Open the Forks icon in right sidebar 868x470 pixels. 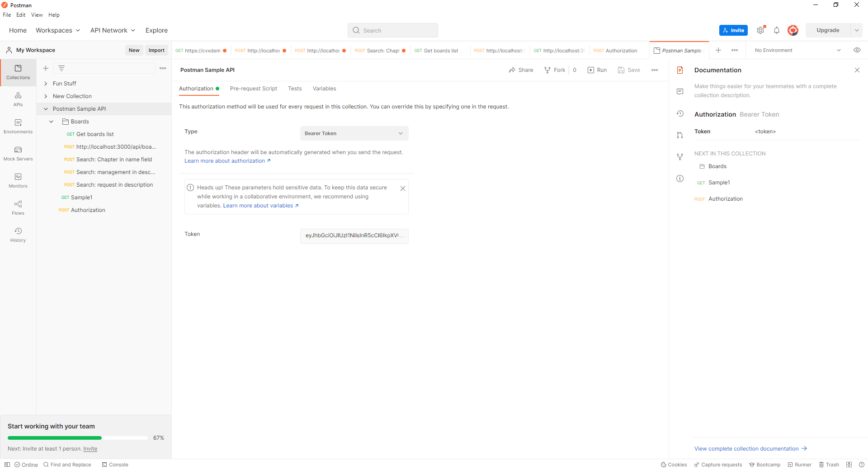(x=680, y=157)
